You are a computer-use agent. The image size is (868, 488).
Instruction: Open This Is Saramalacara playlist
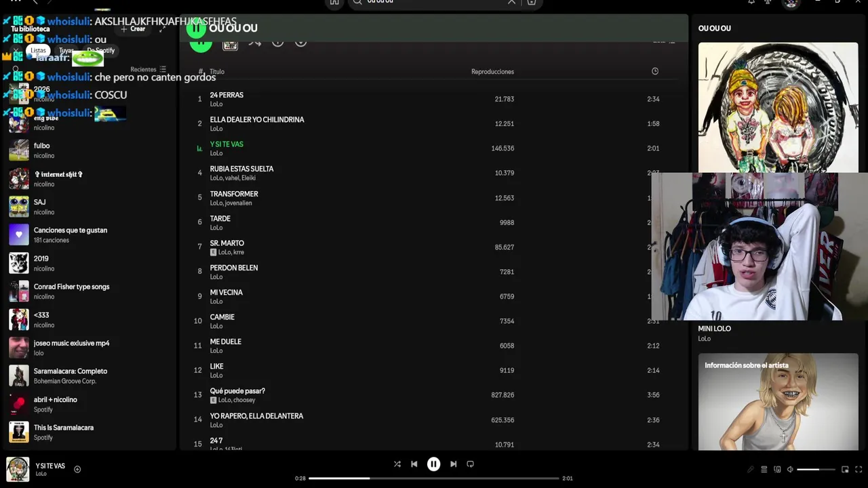[x=88, y=432]
